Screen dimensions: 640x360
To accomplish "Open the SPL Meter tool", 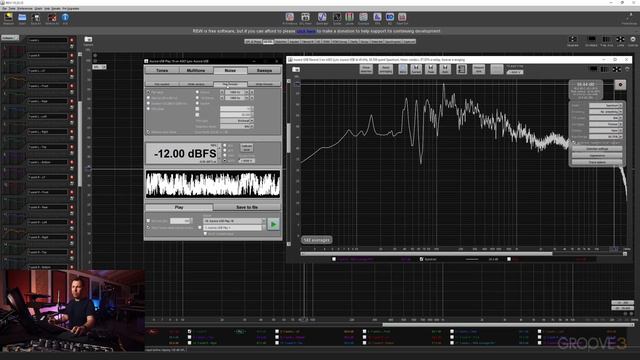I will [305, 17].
